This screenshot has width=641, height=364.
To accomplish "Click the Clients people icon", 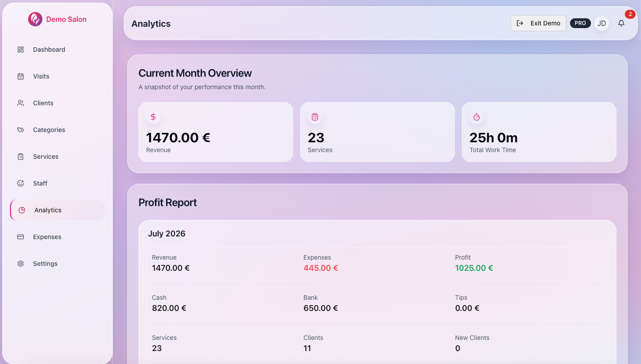I will click(21, 103).
